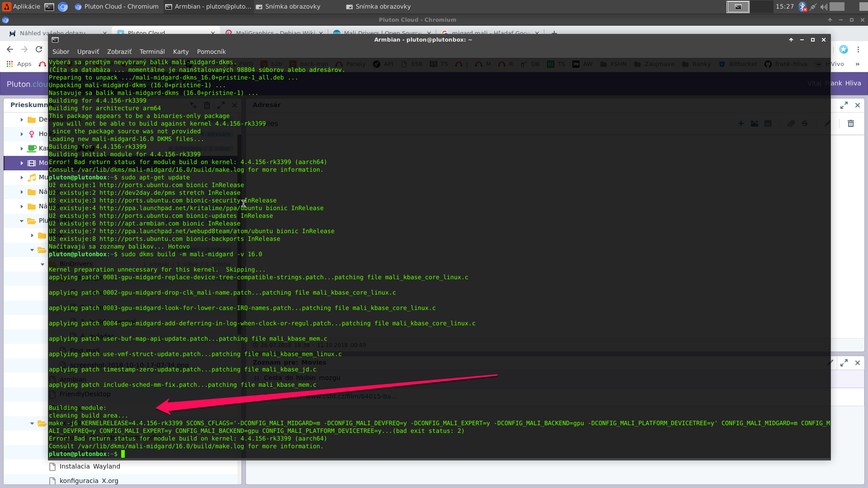Expand the highlighted Movies tree item
Image resolution: width=868 pixels, height=488 pixels.
click(22, 163)
